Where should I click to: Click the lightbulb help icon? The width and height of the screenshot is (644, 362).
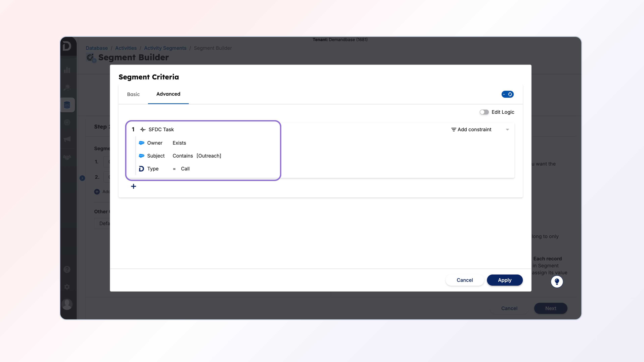(x=557, y=282)
